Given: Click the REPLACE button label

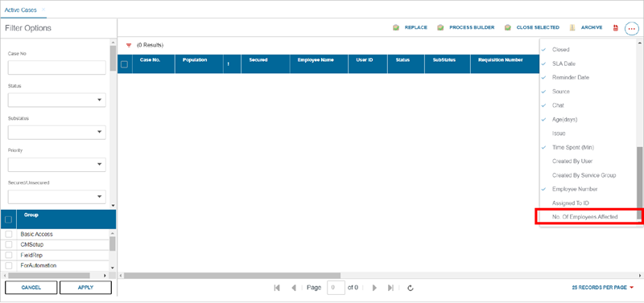Looking at the screenshot, I should 415,27.
